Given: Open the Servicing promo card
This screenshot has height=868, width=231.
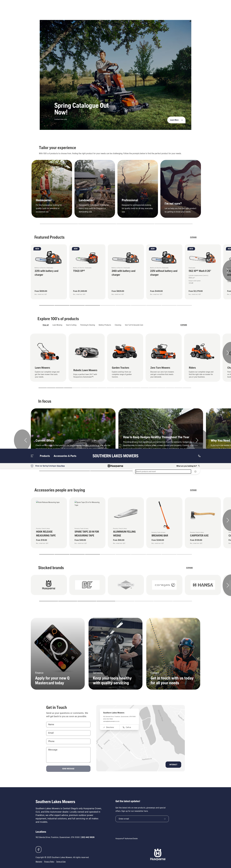Looking at the screenshot, I should click(115, 654).
